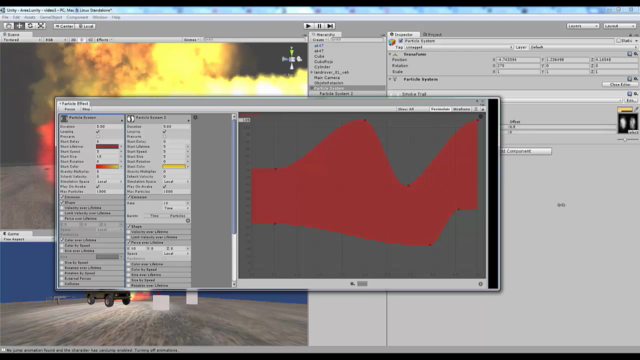Collapse the Transform component foldout
Image resolution: width=640 pixels, height=360 pixels.
tap(390, 54)
